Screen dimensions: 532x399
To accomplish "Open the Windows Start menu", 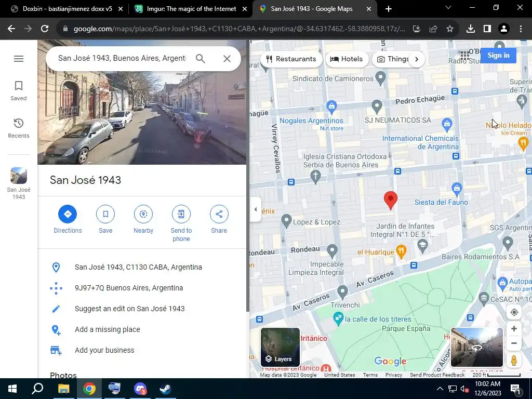I will point(12,389).
